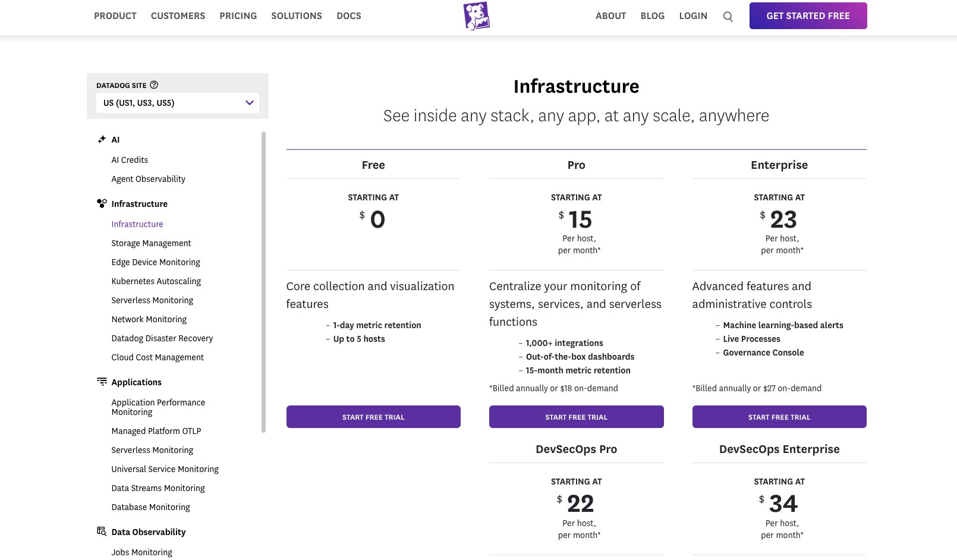Click "Live Processes" feature text
This screenshot has height=560, width=957.
pos(751,339)
